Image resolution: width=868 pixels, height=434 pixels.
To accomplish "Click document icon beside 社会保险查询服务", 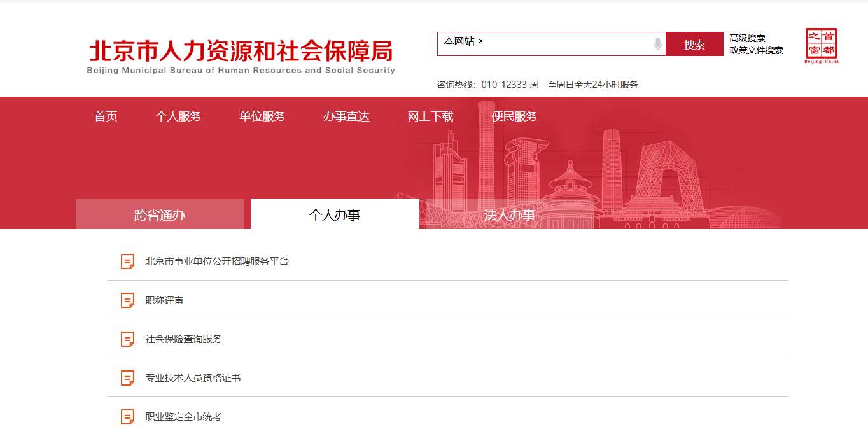I will pyautogui.click(x=128, y=339).
